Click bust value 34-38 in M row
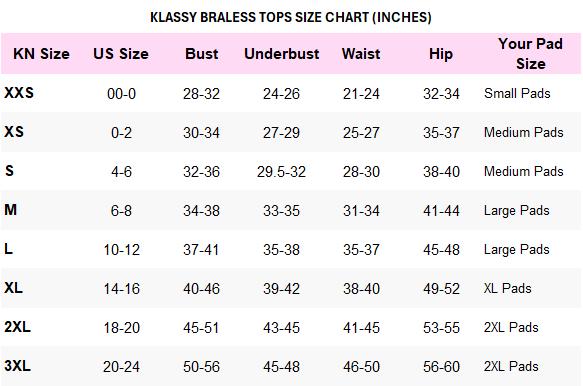This screenshot has height=386, width=583. point(202,211)
